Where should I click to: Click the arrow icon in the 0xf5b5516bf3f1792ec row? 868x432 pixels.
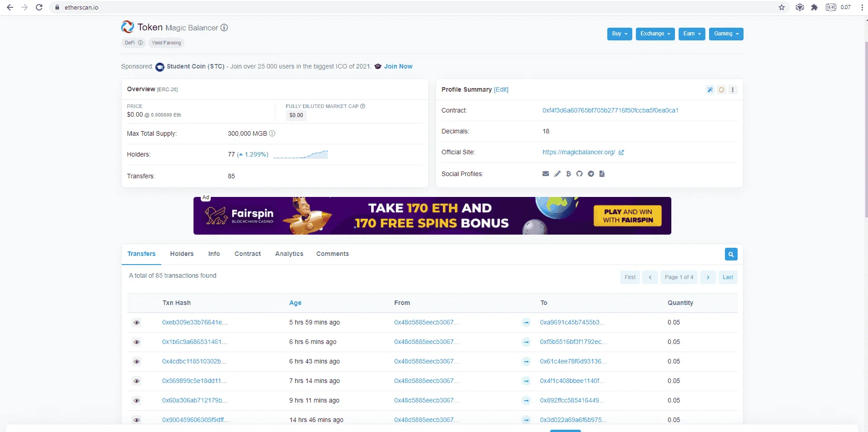click(526, 342)
